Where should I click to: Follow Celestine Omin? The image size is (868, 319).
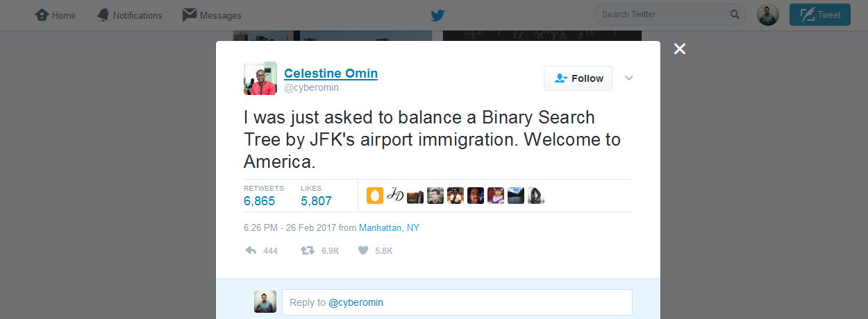[578, 78]
